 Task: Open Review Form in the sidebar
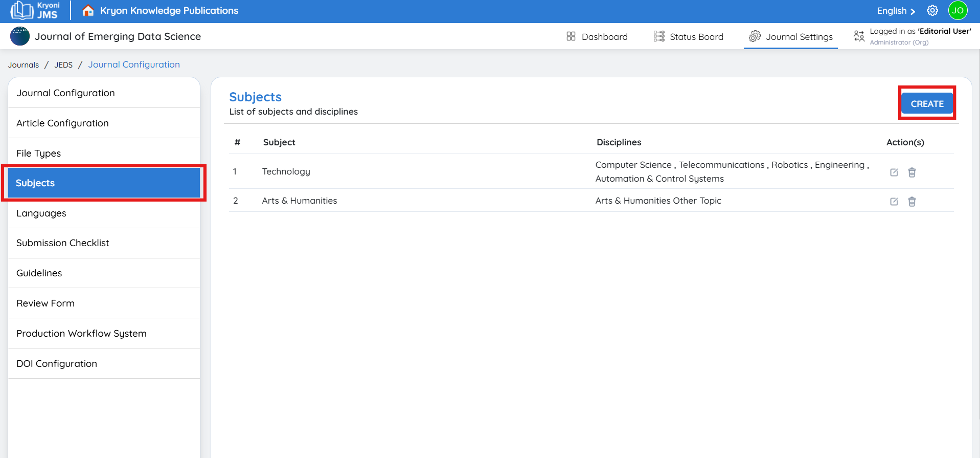[x=45, y=303]
